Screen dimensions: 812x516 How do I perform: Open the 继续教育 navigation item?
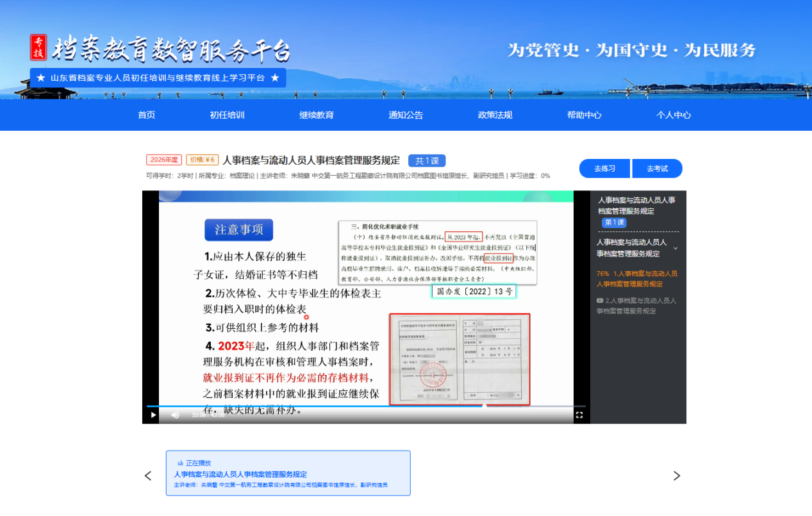(x=317, y=115)
